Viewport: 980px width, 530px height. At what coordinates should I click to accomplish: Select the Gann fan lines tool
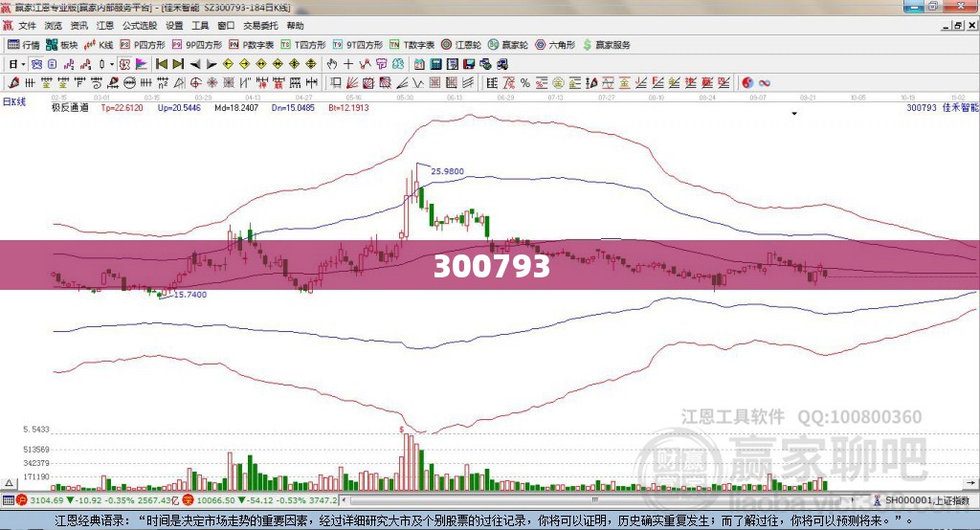click(x=352, y=82)
